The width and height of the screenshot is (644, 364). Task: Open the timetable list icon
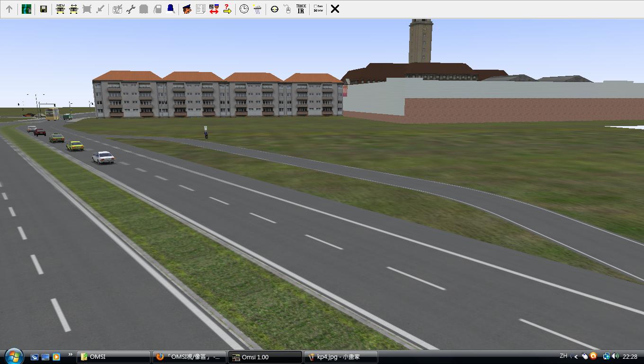tap(200, 9)
